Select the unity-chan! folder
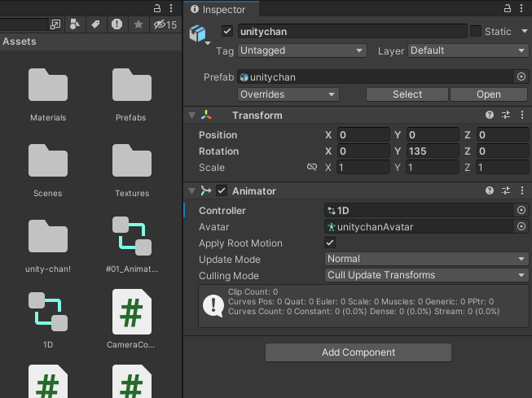Screen dimensions: 532x398 click(48, 246)
